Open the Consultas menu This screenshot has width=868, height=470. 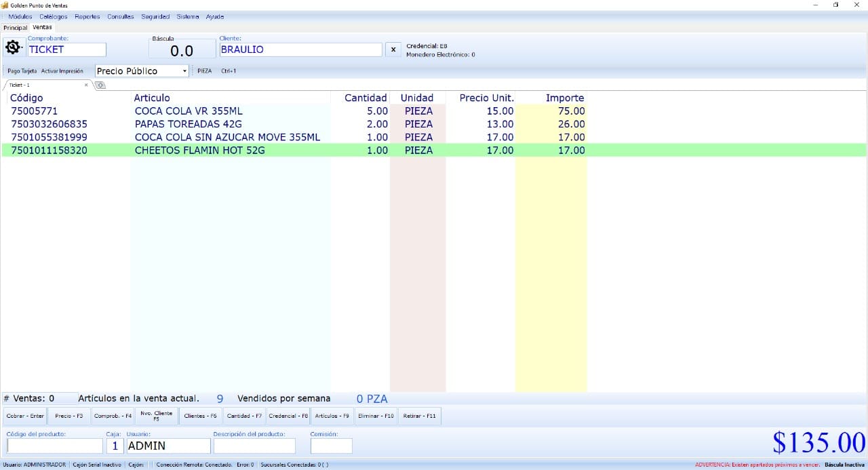pyautogui.click(x=121, y=16)
